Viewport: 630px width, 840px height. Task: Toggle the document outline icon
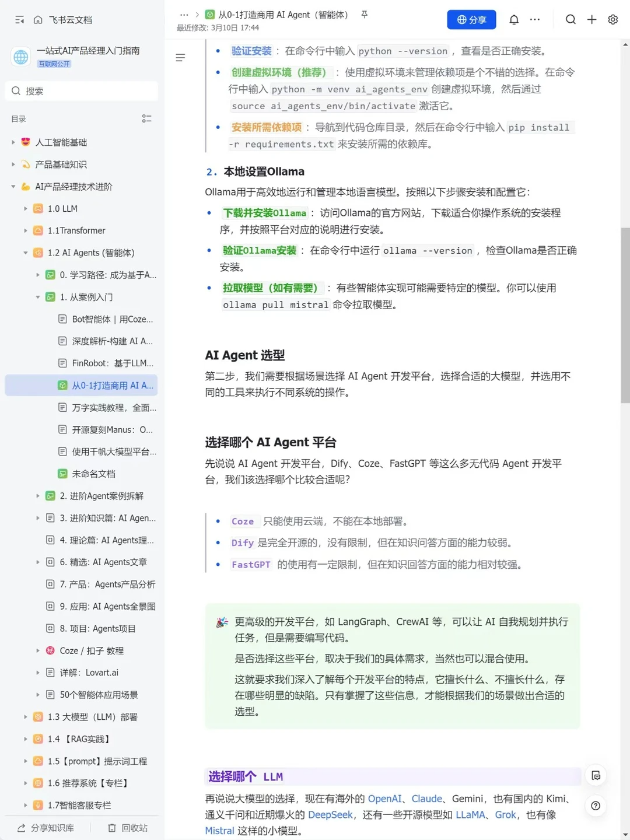click(180, 58)
